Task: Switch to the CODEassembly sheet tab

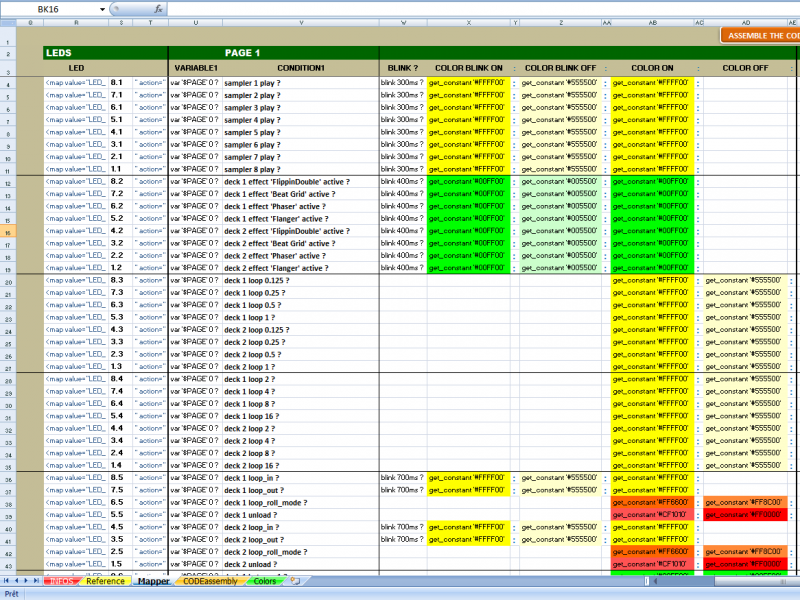Action: tap(211, 581)
